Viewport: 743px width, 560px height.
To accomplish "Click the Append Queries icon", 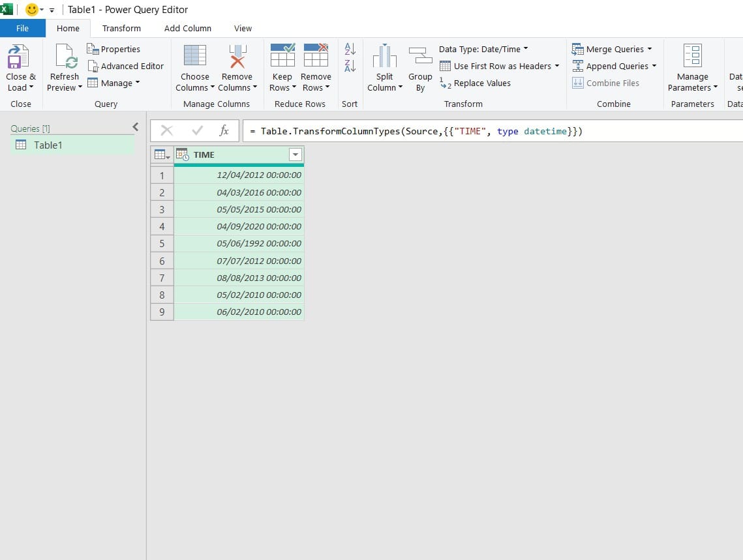I will (x=614, y=66).
